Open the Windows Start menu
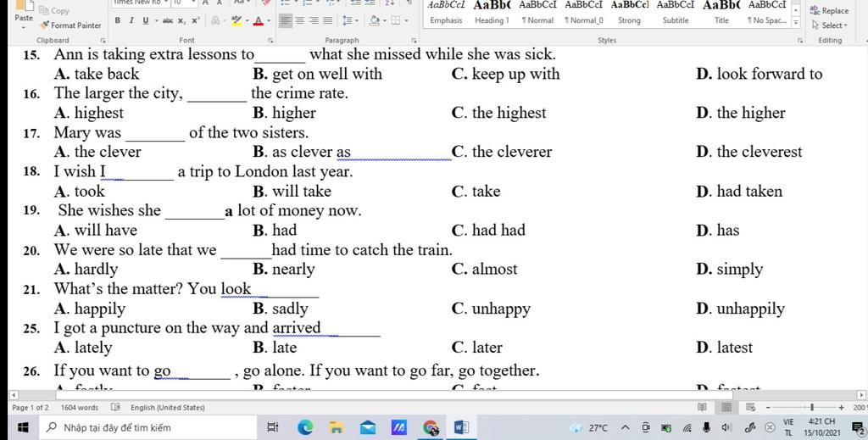The image size is (868, 440). [x=23, y=427]
